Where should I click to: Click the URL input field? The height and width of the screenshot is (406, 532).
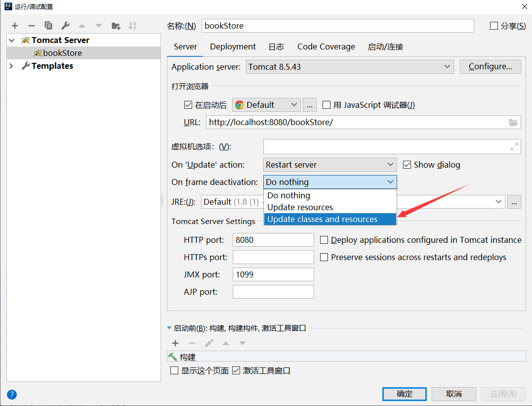point(363,122)
